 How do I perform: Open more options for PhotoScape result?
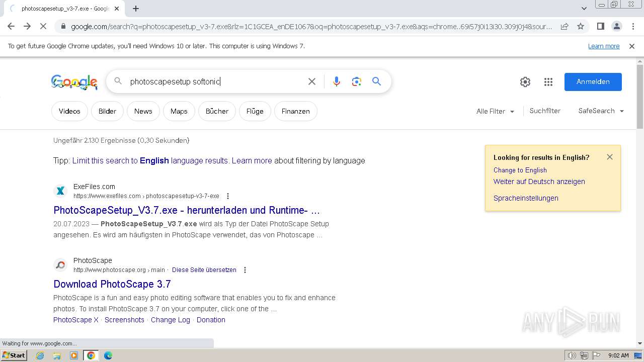click(245, 270)
